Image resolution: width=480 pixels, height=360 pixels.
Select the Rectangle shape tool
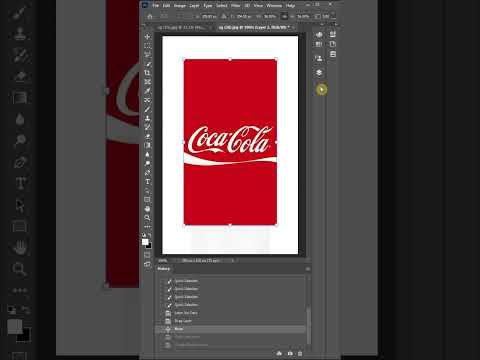[147, 199]
